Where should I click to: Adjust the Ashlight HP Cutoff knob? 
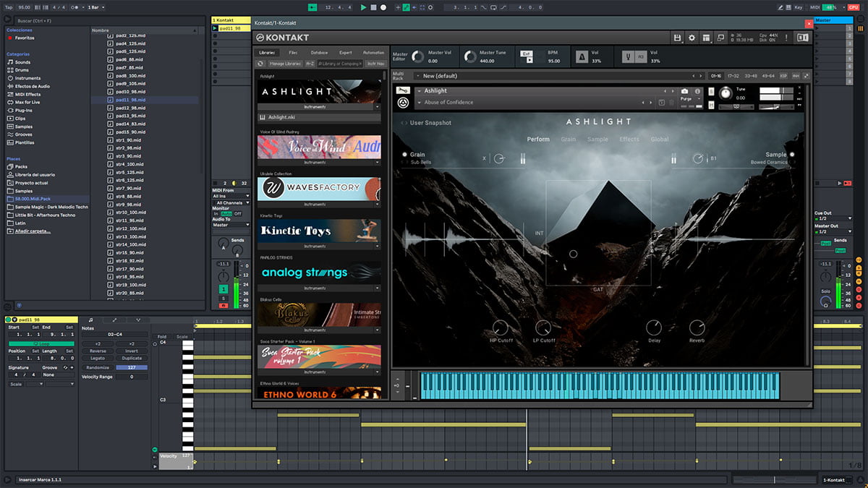tap(501, 328)
